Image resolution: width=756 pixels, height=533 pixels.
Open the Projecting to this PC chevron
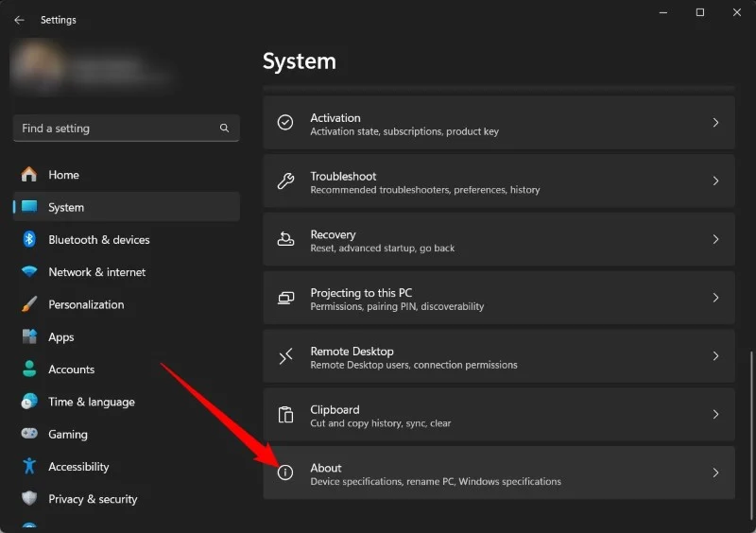pos(715,298)
